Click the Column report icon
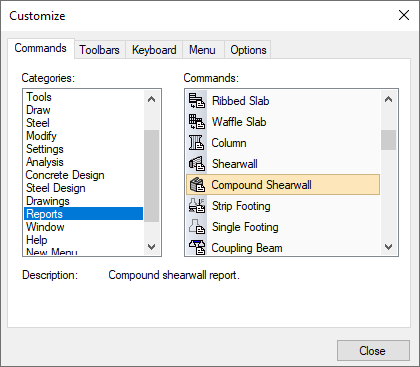Screen dimensions: 420x367 (x=197, y=143)
